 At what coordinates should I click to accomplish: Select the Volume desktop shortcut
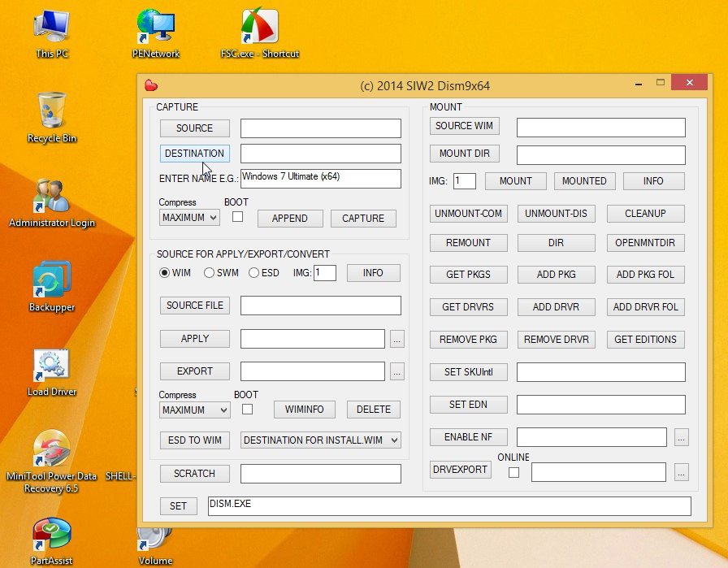point(155,547)
